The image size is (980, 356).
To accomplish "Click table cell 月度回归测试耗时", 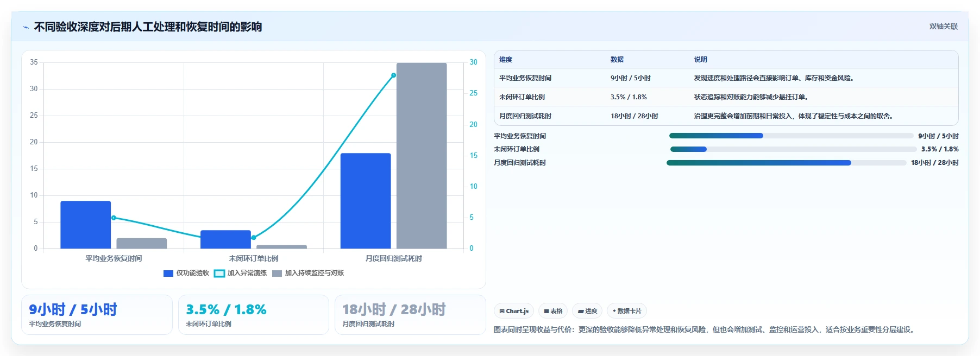I will [x=525, y=116].
